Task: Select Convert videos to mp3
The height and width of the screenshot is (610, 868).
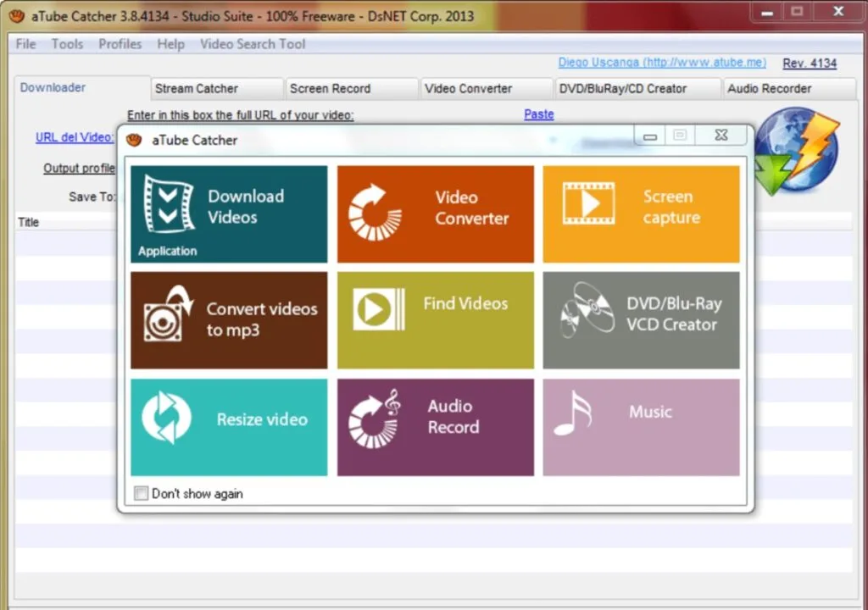Action: pos(229,319)
